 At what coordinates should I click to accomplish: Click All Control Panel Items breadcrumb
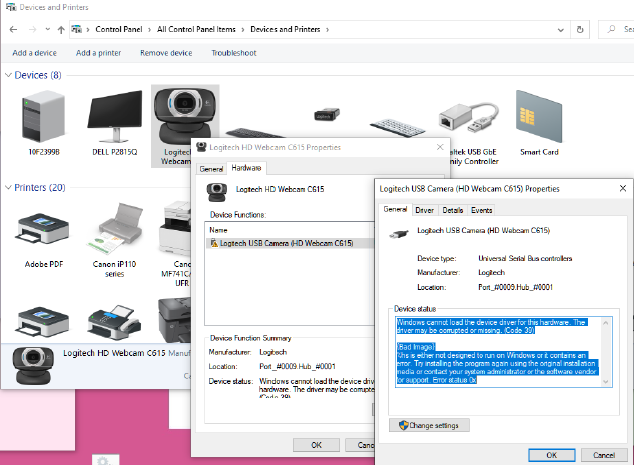196,29
